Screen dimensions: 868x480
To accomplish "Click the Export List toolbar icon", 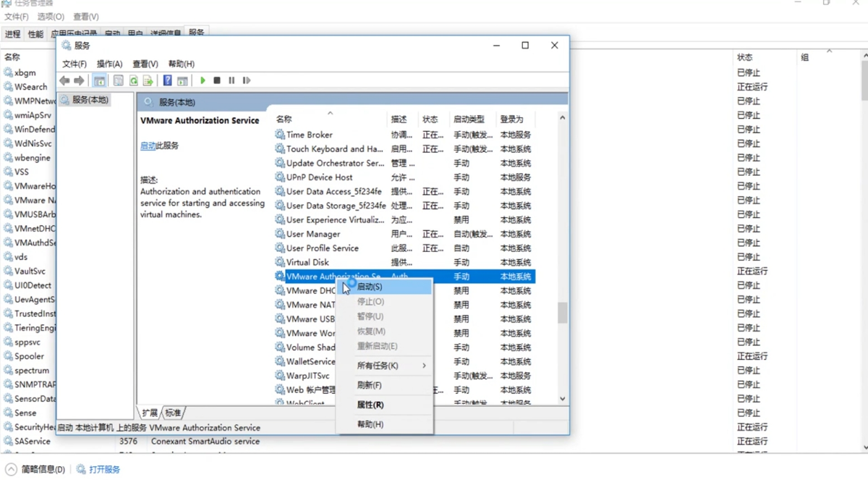I will click(149, 80).
